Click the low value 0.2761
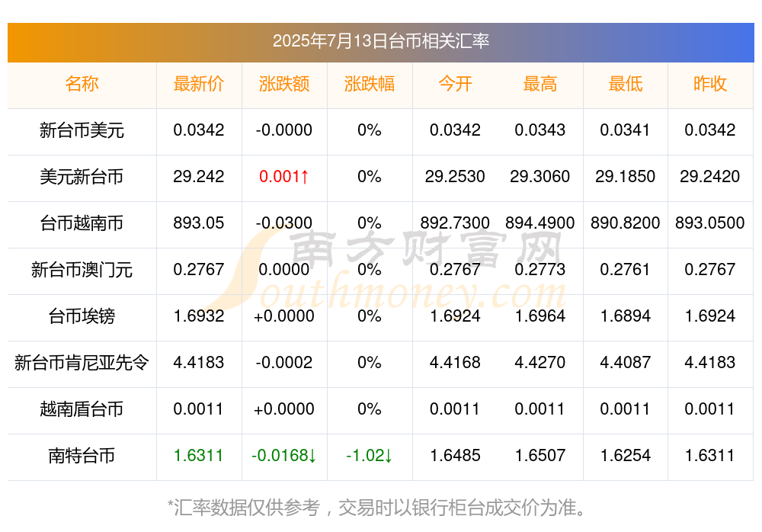 (x=626, y=269)
